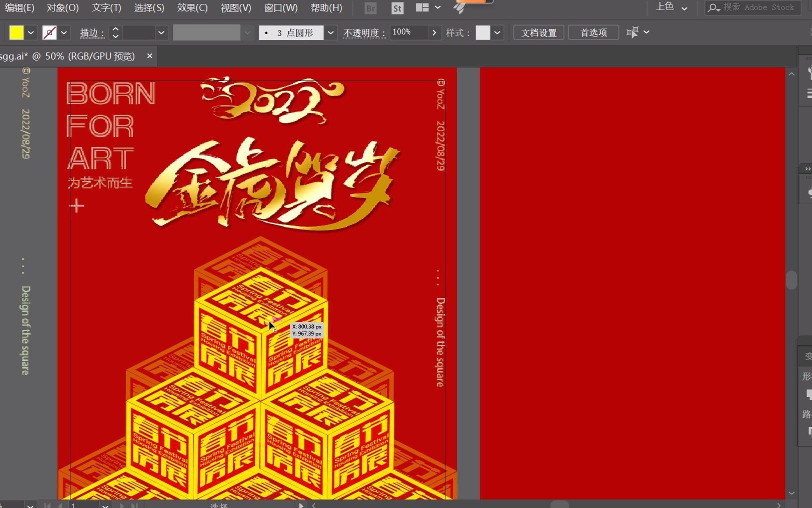Click the stroke weight input field
This screenshot has width=812, height=508.
tap(138, 33)
